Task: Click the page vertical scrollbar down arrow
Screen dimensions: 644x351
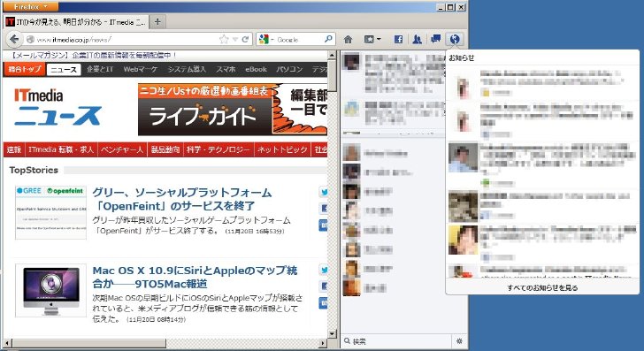Action: pos(332,333)
